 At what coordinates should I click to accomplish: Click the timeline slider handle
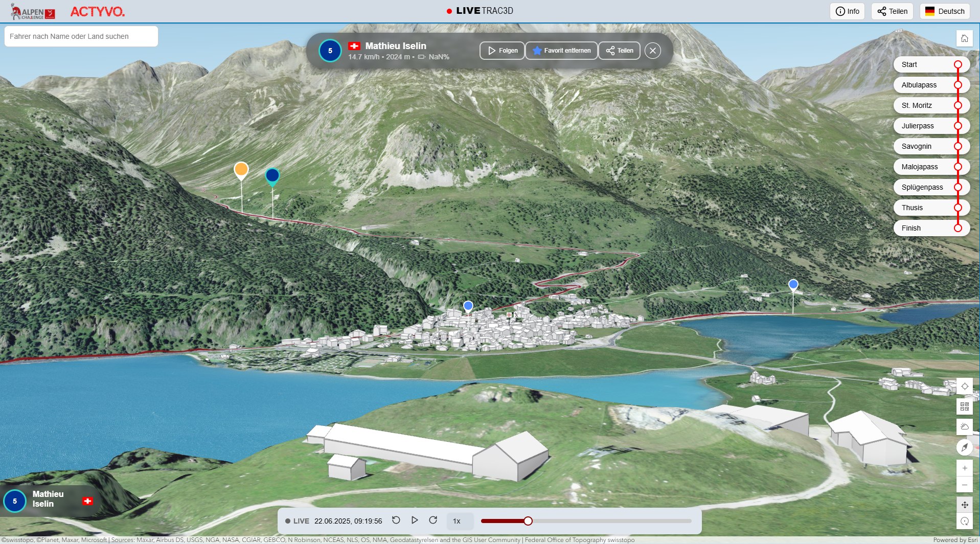tap(528, 521)
